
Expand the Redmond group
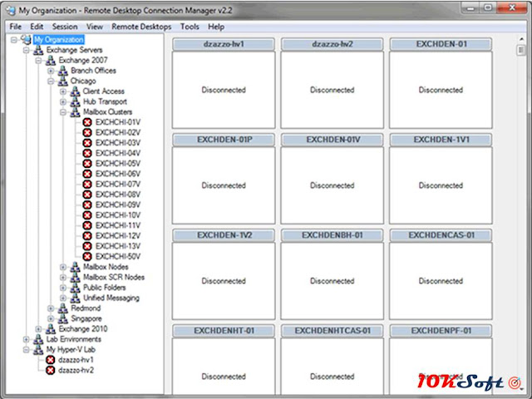pyautogui.click(x=51, y=308)
